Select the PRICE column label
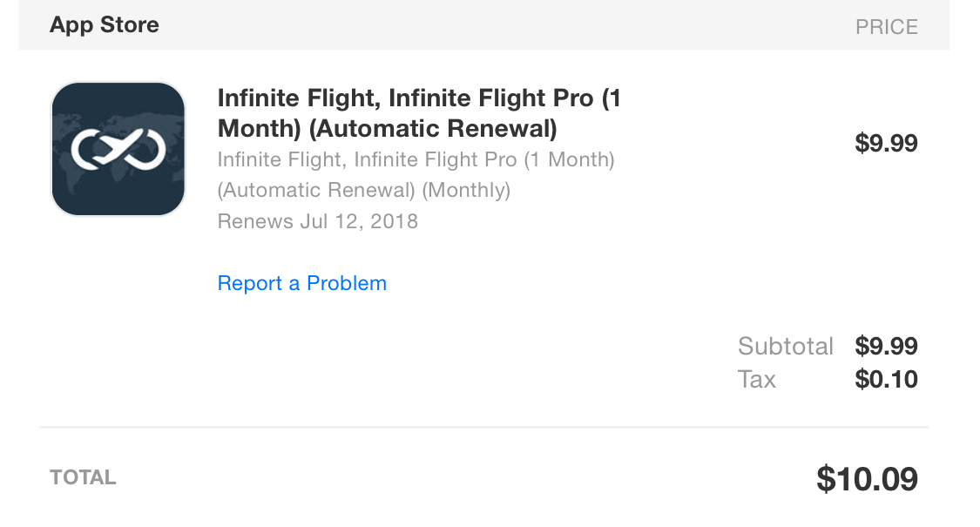Viewport: 980px width, 527px height. (x=886, y=27)
